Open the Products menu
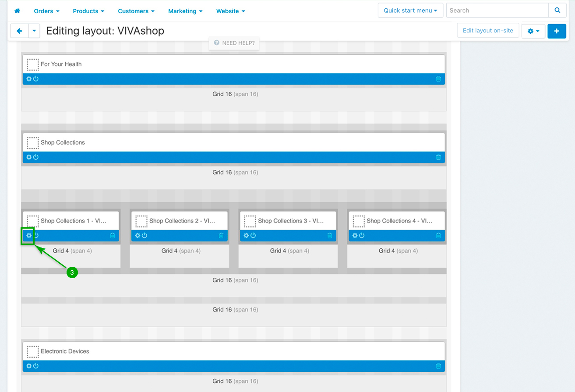This screenshot has height=392, width=575. pyautogui.click(x=88, y=11)
